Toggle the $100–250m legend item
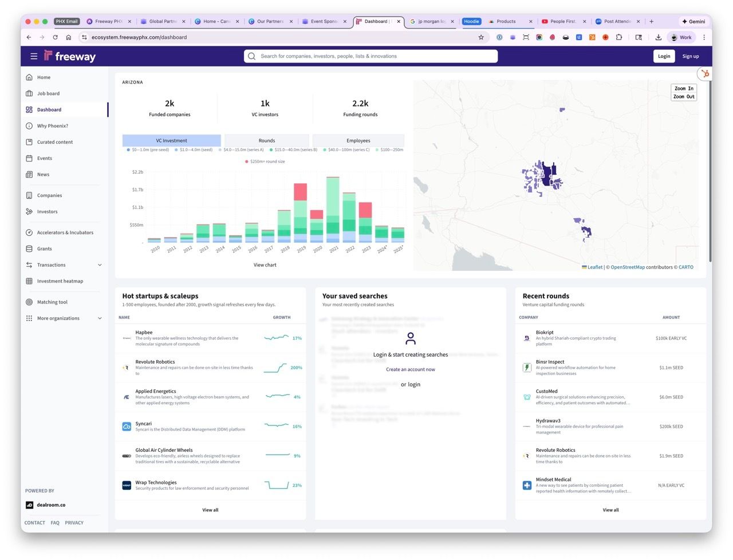The width and height of the screenshot is (733, 560). [389, 150]
